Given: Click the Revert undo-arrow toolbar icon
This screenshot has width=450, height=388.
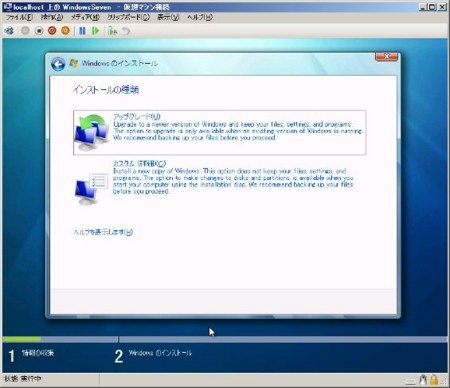Looking at the screenshot, I should click(x=126, y=31).
